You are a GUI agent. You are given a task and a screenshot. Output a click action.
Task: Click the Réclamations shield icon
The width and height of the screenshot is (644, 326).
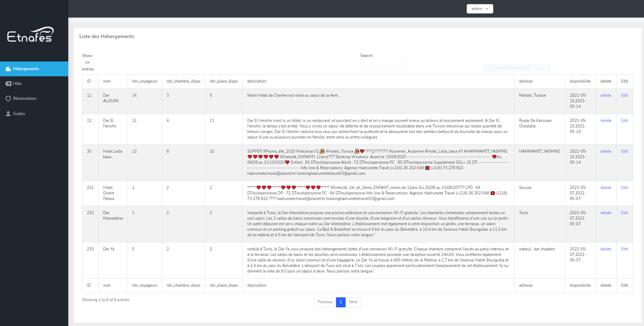8,99
